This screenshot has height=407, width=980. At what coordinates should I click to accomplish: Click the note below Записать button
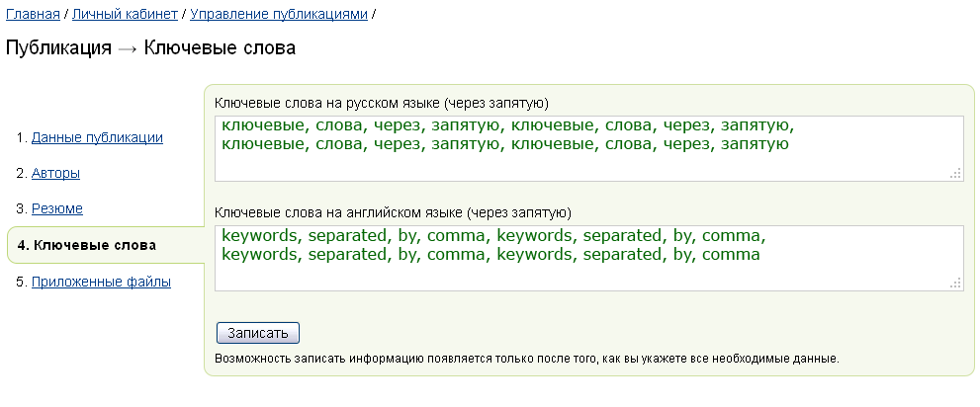click(527, 360)
